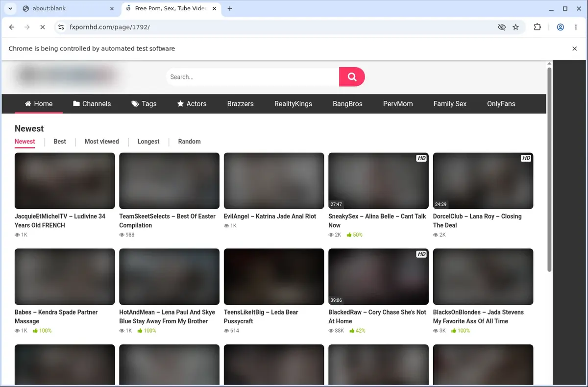Open the Extensions puzzle icon
This screenshot has height=387, width=588.
point(538,27)
